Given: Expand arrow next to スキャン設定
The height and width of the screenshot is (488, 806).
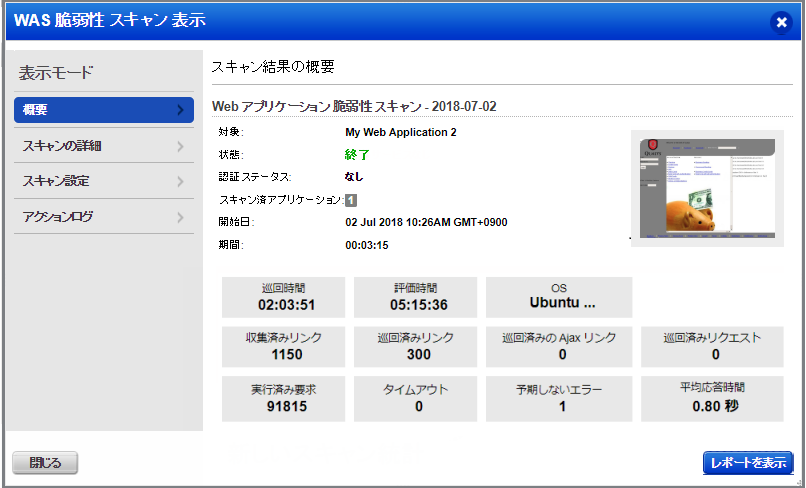Looking at the screenshot, I should click(x=180, y=181).
